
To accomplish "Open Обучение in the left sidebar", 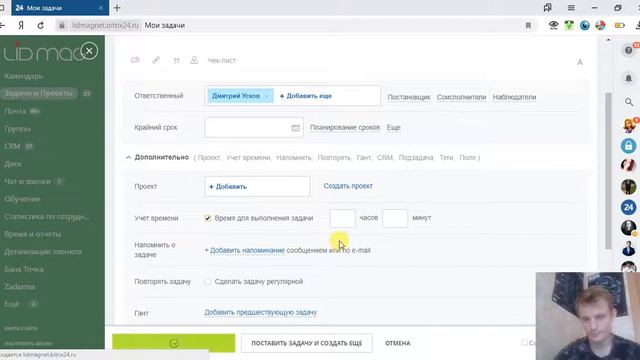I will (x=22, y=199).
